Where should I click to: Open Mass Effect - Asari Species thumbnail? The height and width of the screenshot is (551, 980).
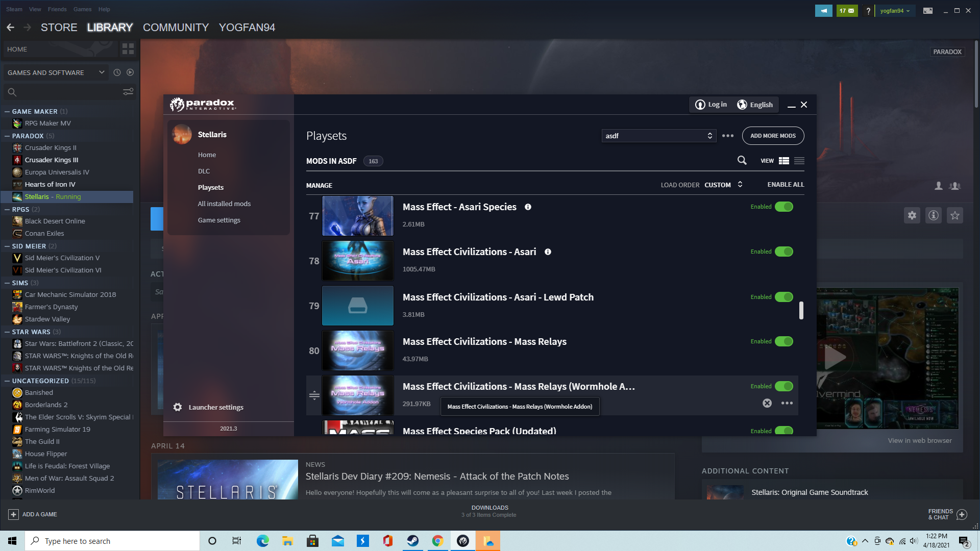[x=358, y=216]
